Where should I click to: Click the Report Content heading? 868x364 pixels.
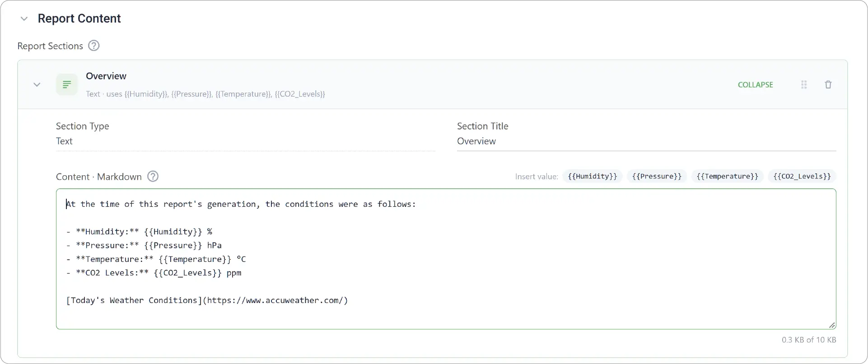79,19
